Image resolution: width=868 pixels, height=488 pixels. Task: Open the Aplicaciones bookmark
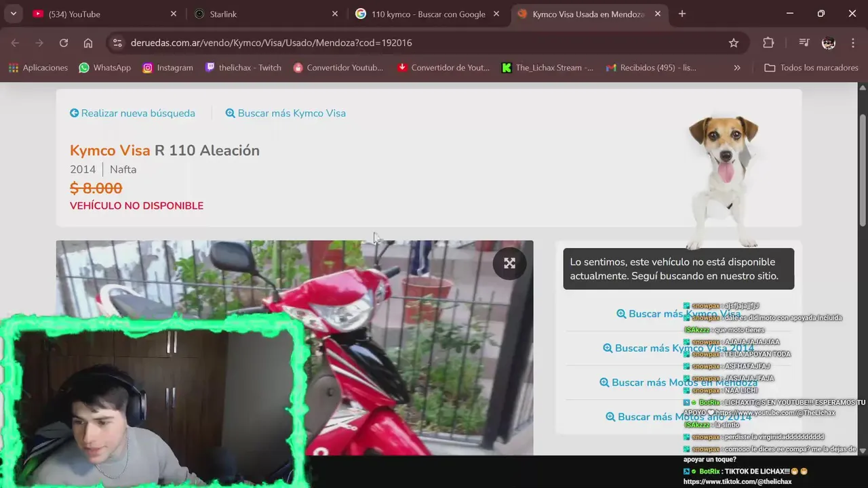[39, 68]
